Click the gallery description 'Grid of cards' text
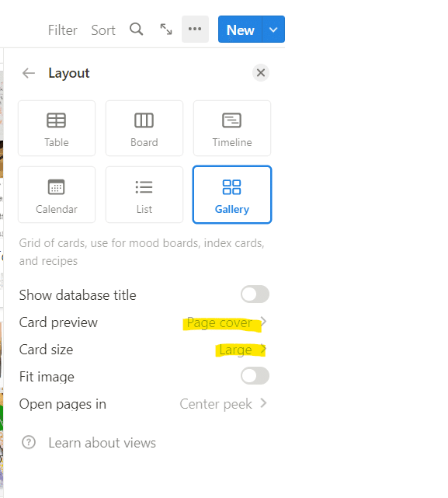This screenshot has height=498, width=448. coord(141,252)
